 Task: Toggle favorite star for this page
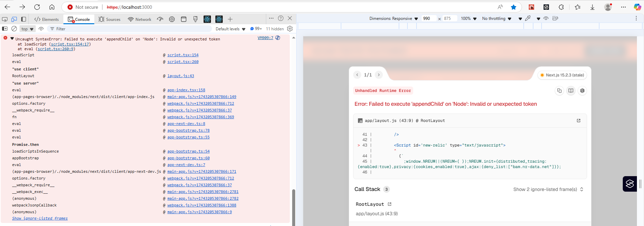click(513, 7)
